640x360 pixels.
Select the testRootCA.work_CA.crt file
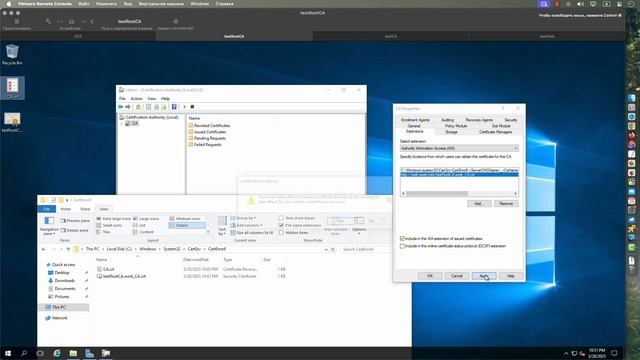pyautogui.click(x=121, y=276)
